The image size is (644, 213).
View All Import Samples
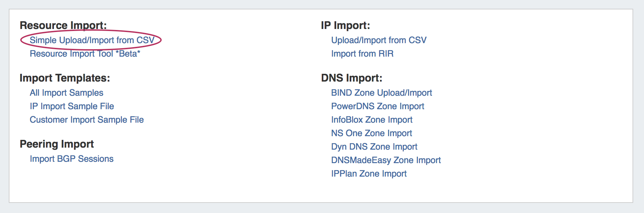click(x=66, y=93)
